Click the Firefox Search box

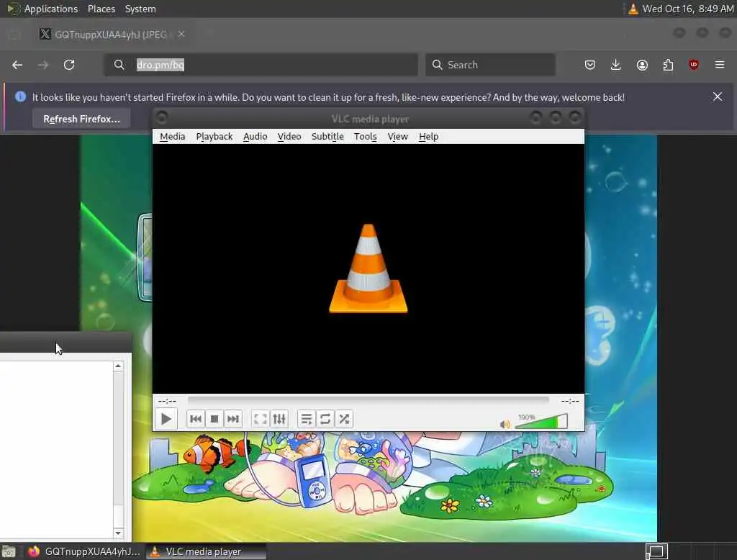click(490, 65)
